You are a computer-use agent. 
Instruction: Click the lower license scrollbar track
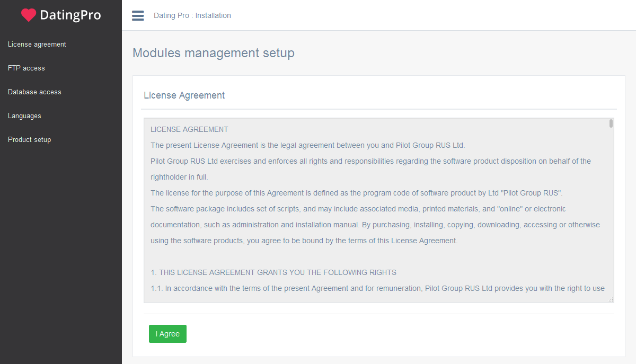611,238
